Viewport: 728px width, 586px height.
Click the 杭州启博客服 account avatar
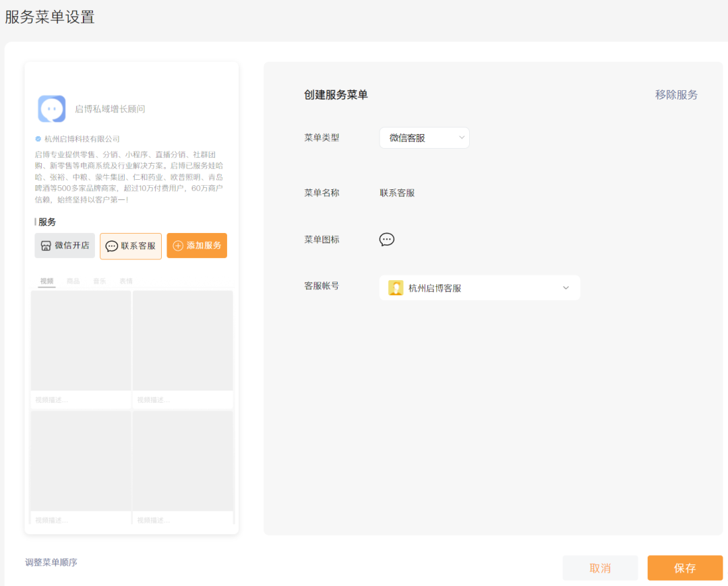click(396, 288)
